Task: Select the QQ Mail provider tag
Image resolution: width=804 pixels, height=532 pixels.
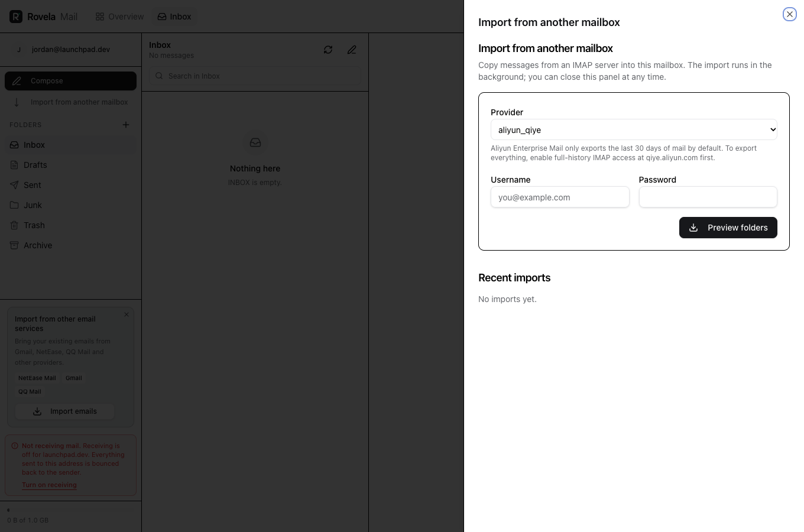Action: [x=30, y=391]
